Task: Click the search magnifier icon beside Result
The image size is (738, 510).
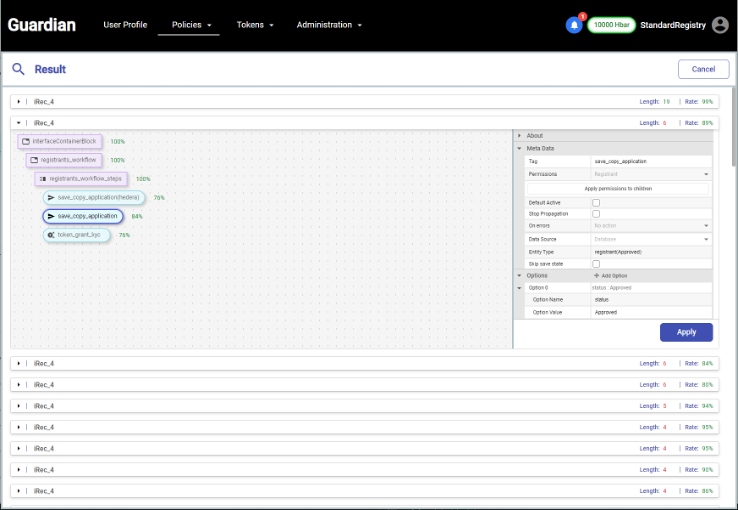Action: 19,69
